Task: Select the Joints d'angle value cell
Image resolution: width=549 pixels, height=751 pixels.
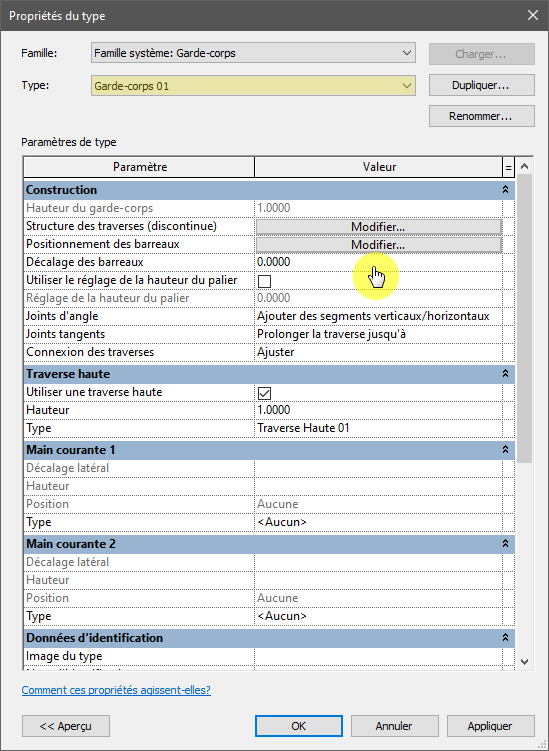Action: coord(378,316)
